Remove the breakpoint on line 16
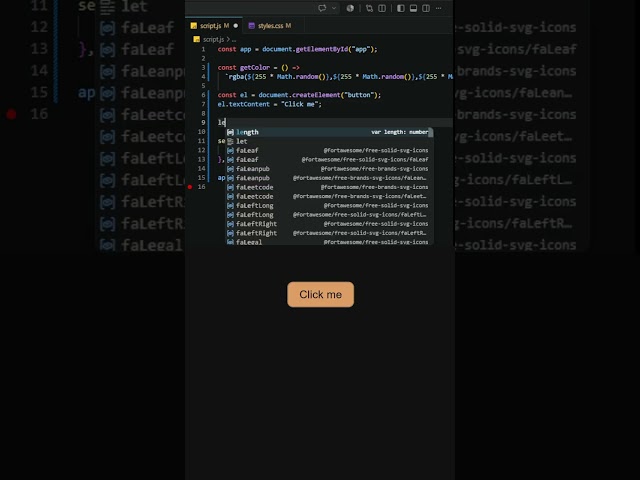The width and height of the screenshot is (640, 480). pos(190,187)
